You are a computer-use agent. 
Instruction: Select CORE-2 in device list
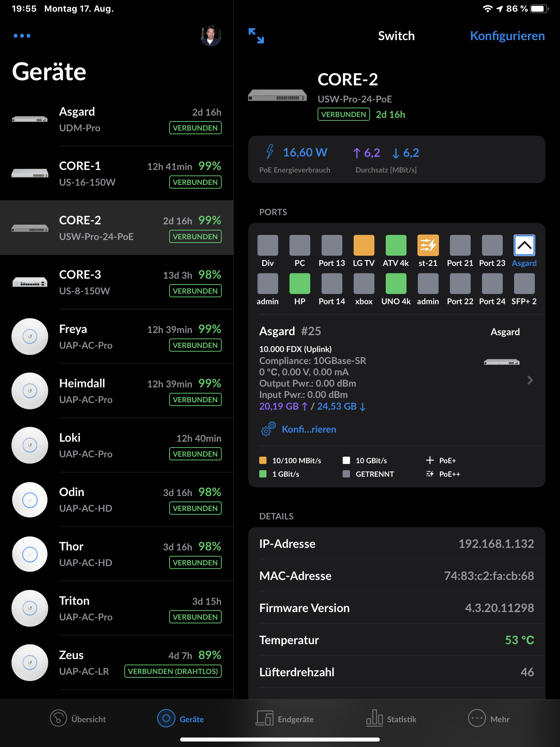point(117,228)
